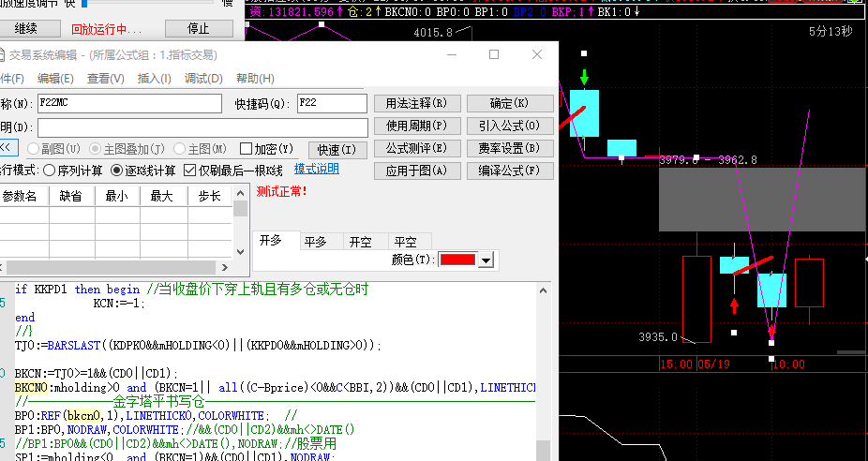The width and height of the screenshot is (868, 461).
Task: Open the 帮助(H) menu
Action: pos(255,79)
